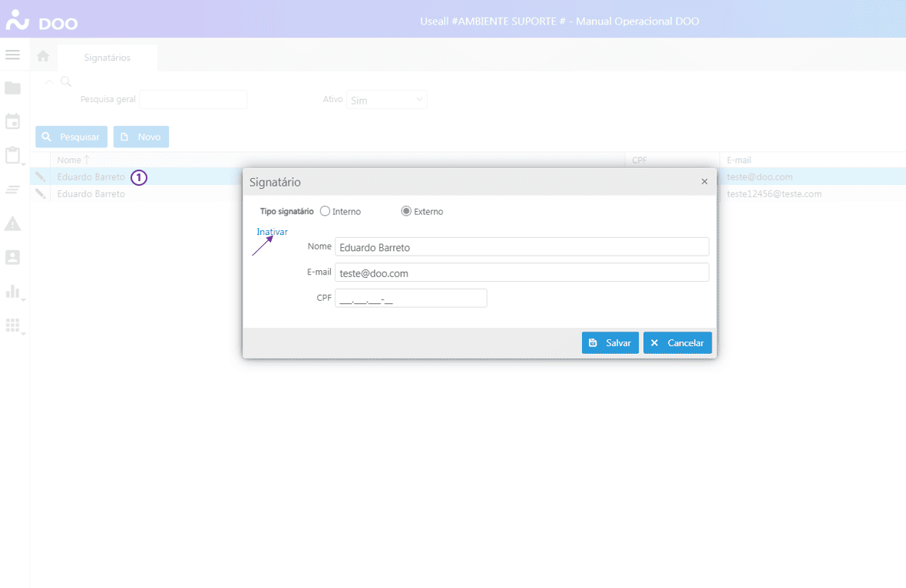The height and width of the screenshot is (588, 906).
Task: Click the folder icon in the sidebar
Action: coord(12,88)
